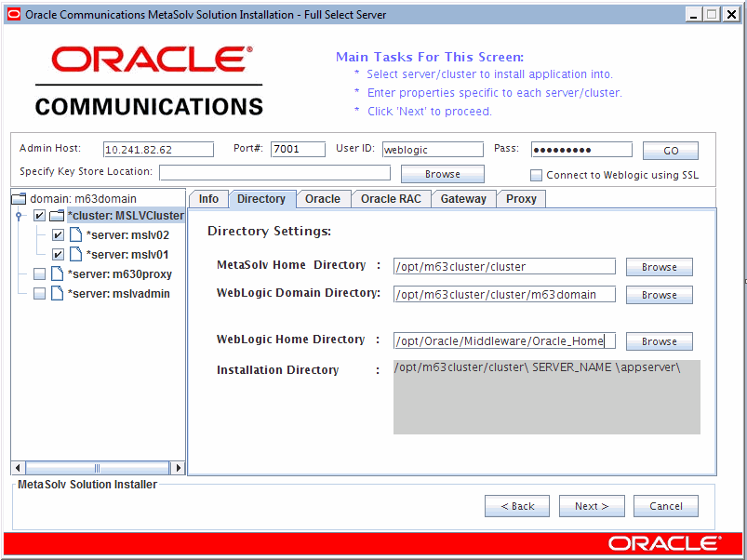747x560 pixels.
Task: Click Next to proceed
Action: (x=592, y=506)
